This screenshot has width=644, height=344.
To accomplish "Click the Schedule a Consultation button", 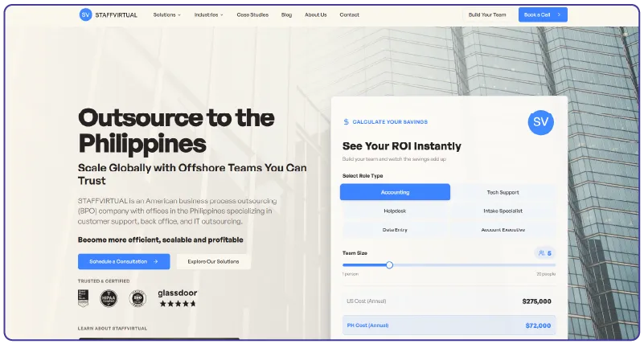I will coord(124,261).
